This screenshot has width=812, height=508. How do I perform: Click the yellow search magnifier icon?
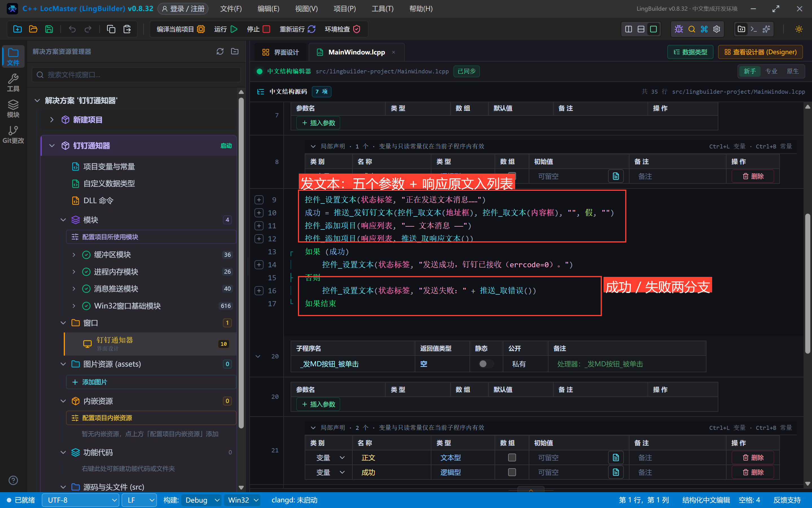pyautogui.click(x=692, y=29)
